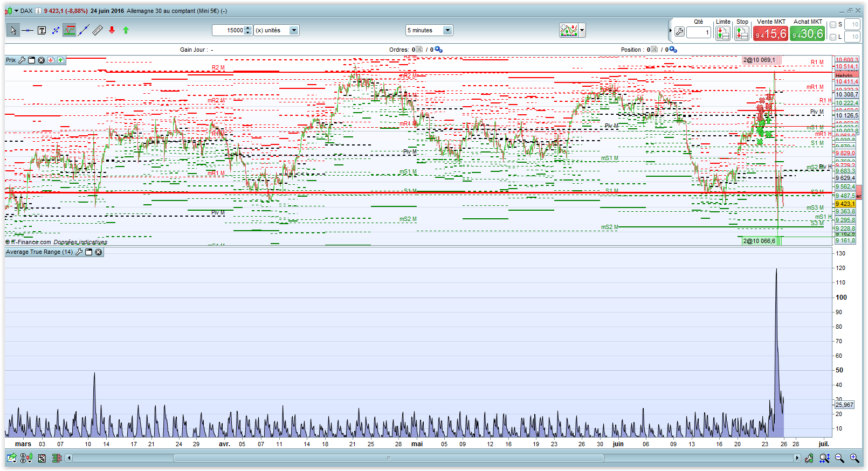
Task: Move the Prix panel up
Action: tap(60, 60)
